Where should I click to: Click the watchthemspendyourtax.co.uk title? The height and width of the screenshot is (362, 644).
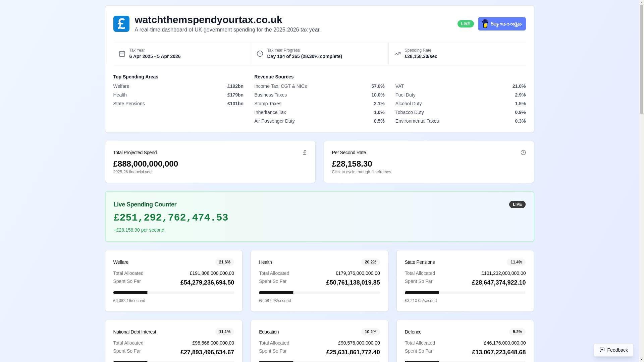208,19
